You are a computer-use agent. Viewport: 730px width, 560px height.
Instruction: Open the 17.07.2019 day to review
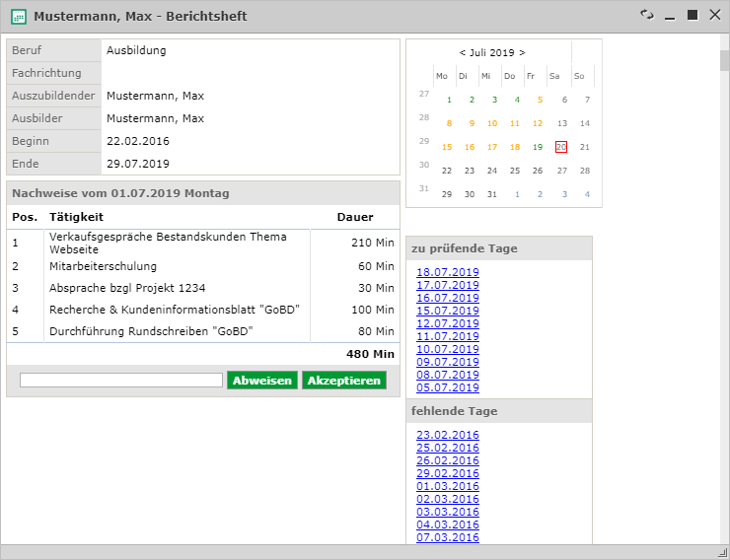[448, 285]
